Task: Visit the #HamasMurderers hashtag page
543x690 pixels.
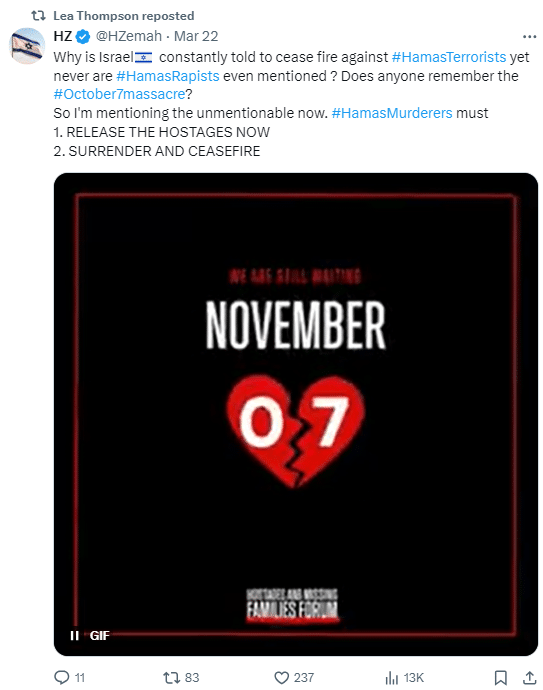Action: (392, 113)
